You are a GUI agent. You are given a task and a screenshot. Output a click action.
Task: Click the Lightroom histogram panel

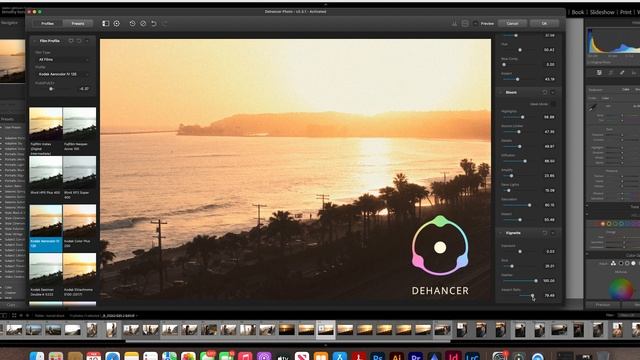tap(613, 41)
